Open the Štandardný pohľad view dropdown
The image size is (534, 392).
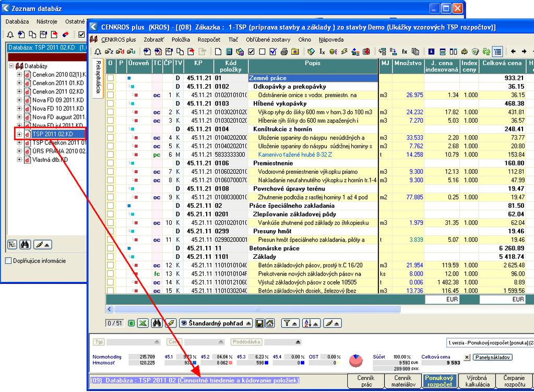pyautogui.click(x=216, y=323)
